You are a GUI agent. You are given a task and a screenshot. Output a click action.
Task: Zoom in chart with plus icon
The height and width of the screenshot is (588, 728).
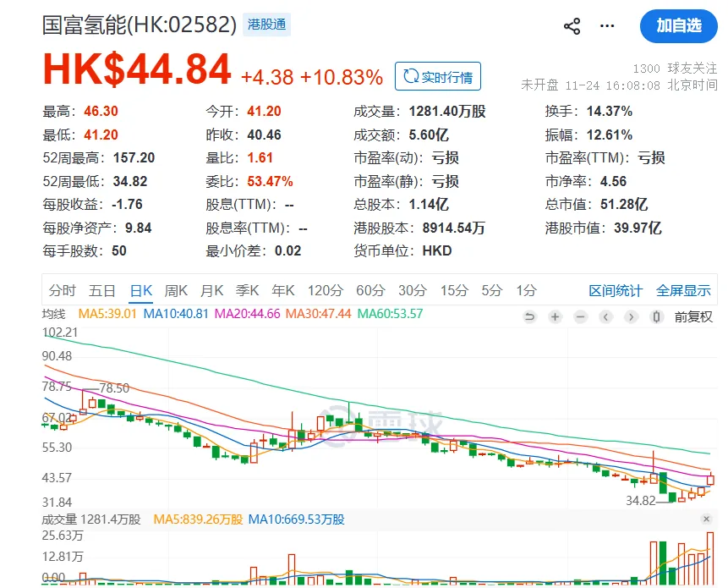tap(555, 317)
